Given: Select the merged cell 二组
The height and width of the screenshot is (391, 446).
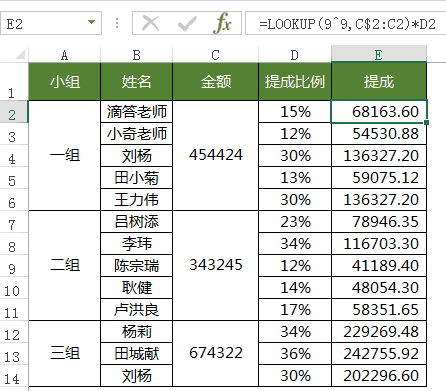Looking at the screenshot, I should [x=65, y=266].
